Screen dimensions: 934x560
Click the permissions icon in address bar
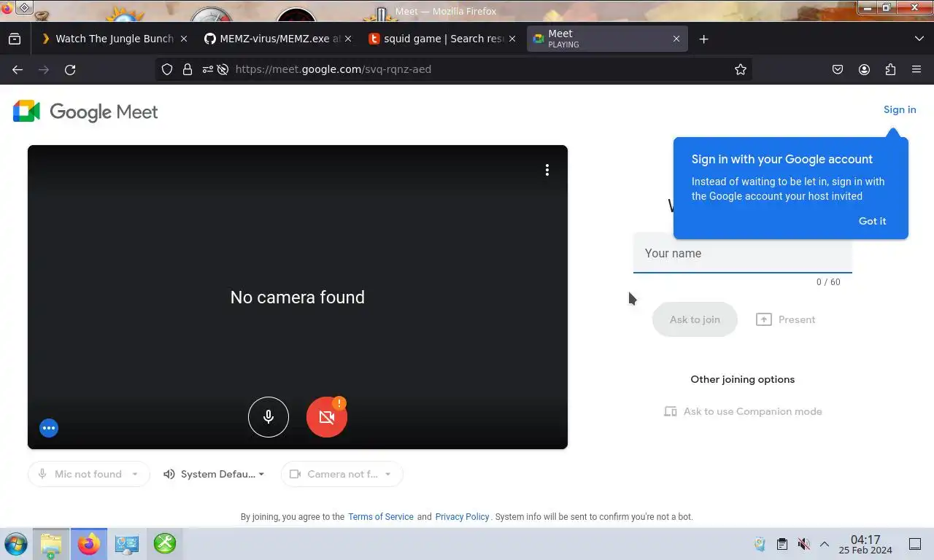click(208, 69)
